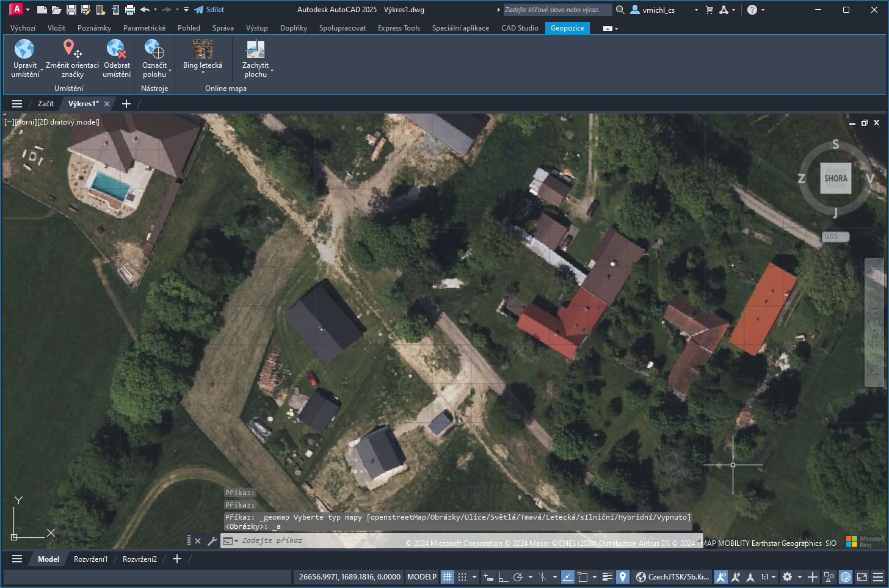Add a new drawing tab with plus

126,104
